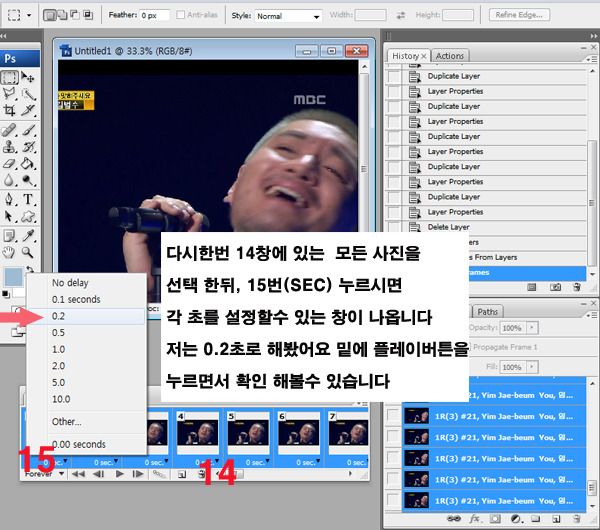
Task: Switch to the Paths tab
Action: pos(488,312)
